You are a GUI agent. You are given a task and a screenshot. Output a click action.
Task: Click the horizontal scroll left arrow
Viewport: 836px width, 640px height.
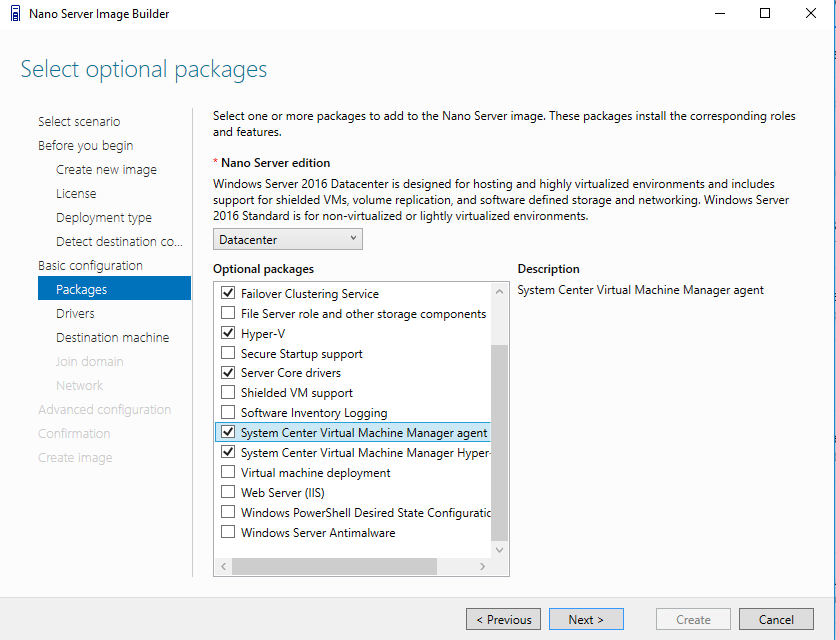[x=223, y=566]
